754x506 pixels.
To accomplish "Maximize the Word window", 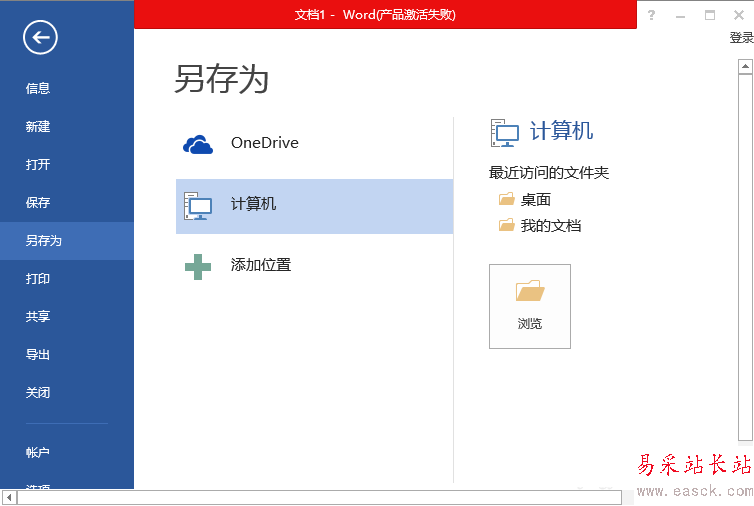I will click(x=710, y=15).
